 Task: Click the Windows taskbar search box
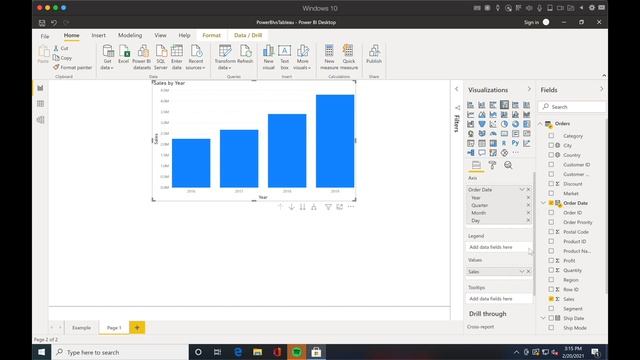(x=120, y=352)
